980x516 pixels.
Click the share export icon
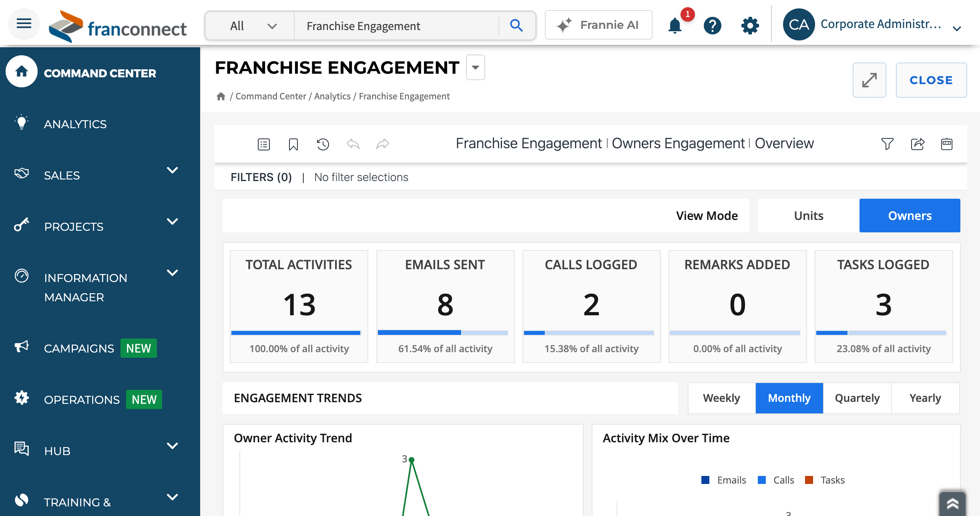(x=918, y=144)
